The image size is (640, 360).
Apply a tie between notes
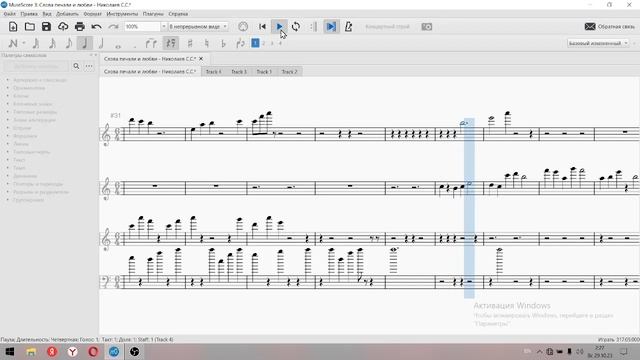(x=151, y=43)
